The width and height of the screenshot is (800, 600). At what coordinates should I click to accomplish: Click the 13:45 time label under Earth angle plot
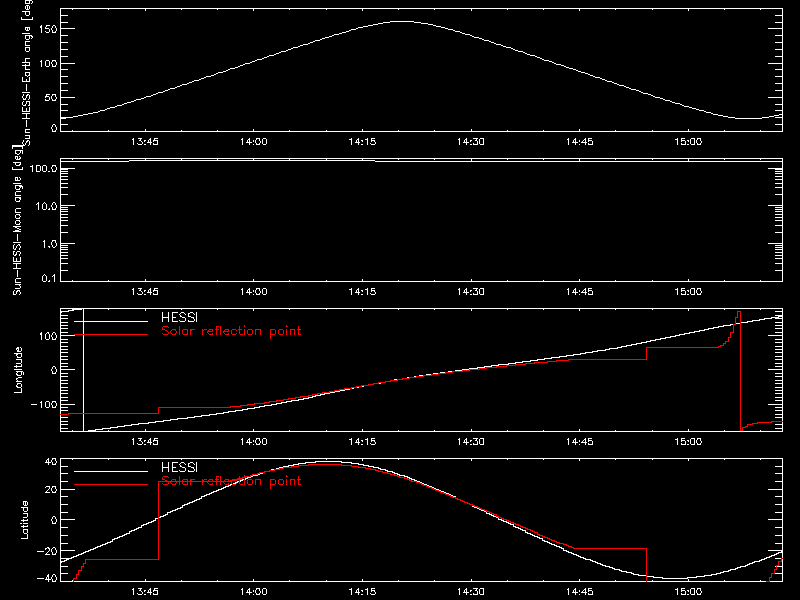145,142
